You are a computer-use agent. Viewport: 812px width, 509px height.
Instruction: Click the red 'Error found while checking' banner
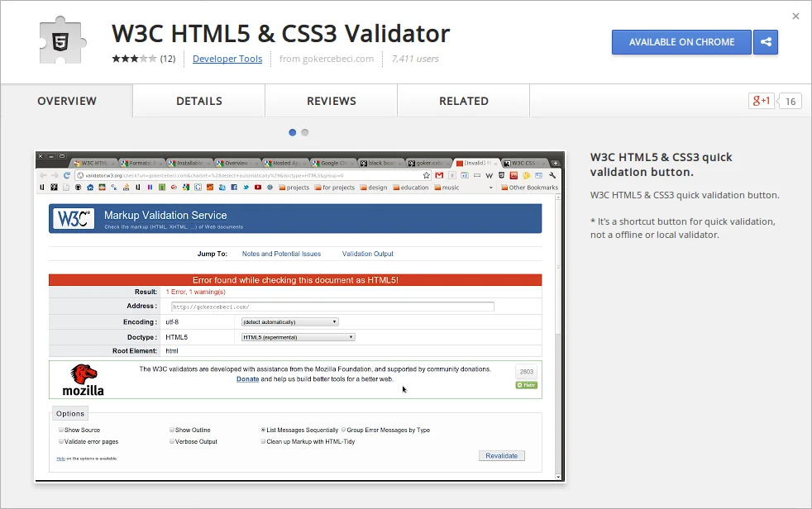pos(295,280)
